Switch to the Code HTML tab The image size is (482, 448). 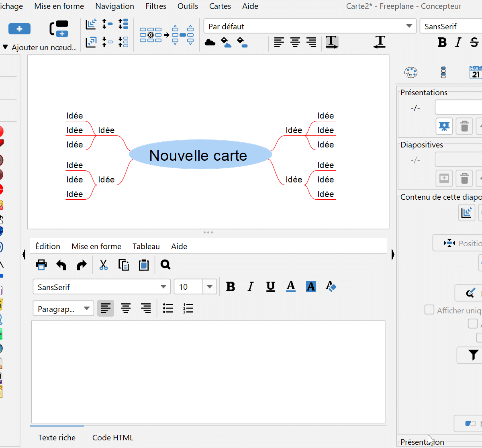click(112, 438)
